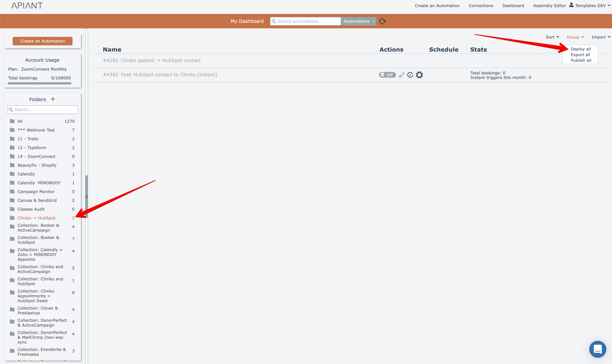Screen dimensions: 612x364
Task: Open the chat support bubble icon
Action: 598,349
